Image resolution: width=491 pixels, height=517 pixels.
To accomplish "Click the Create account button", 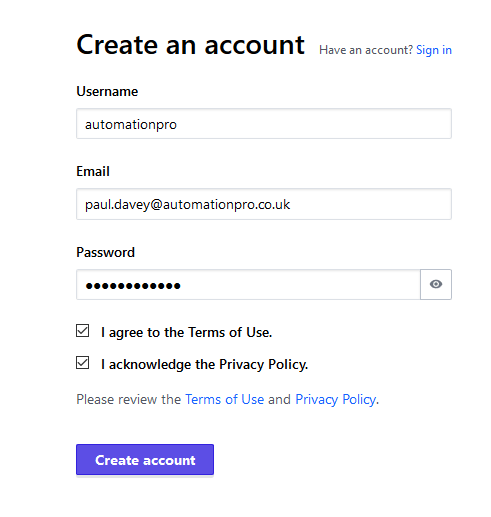I will tap(145, 460).
